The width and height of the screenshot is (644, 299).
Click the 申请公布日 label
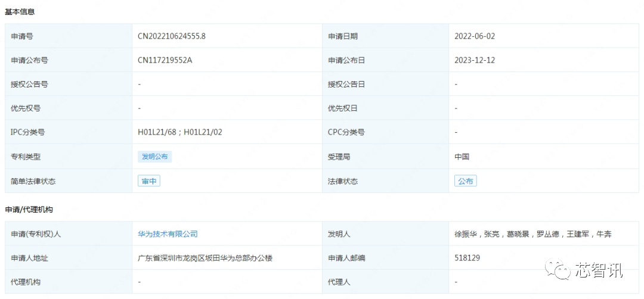(346, 60)
